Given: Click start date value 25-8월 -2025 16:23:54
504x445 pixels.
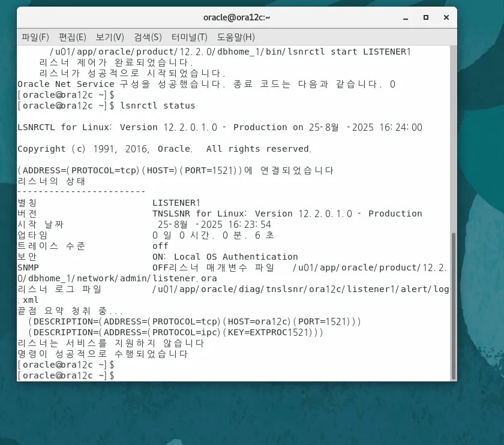Looking at the screenshot, I should click(214, 224).
